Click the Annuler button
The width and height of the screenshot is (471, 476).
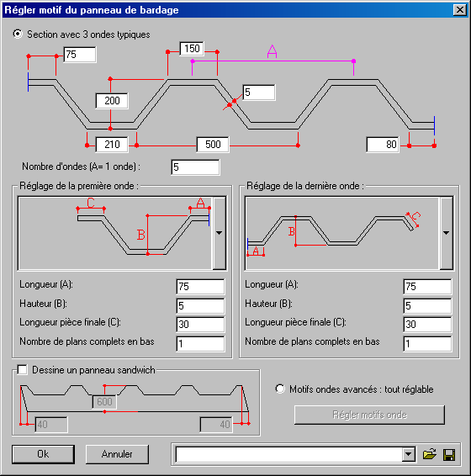click(x=117, y=454)
